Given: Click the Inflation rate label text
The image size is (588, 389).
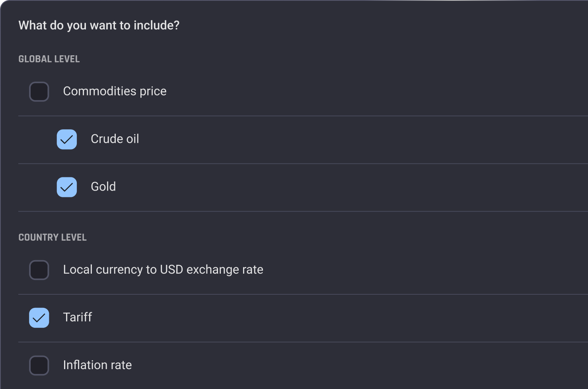Looking at the screenshot, I should coord(97,365).
